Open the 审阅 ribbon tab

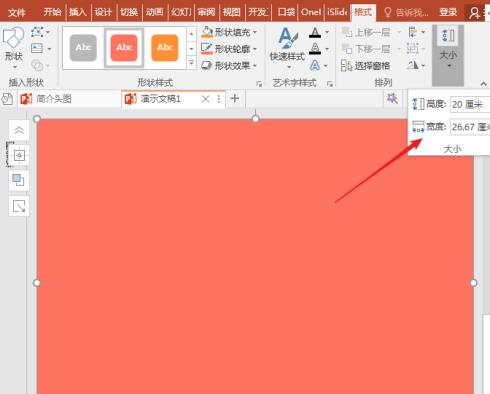tap(206, 12)
